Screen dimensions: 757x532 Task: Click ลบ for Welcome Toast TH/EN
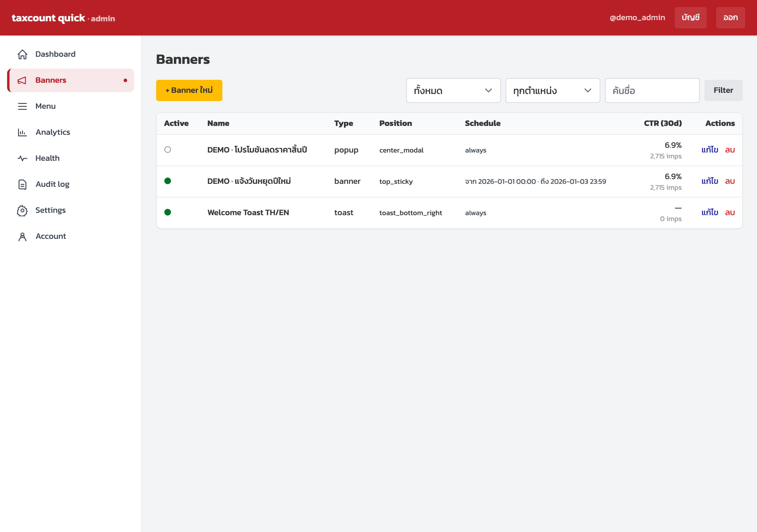point(729,213)
